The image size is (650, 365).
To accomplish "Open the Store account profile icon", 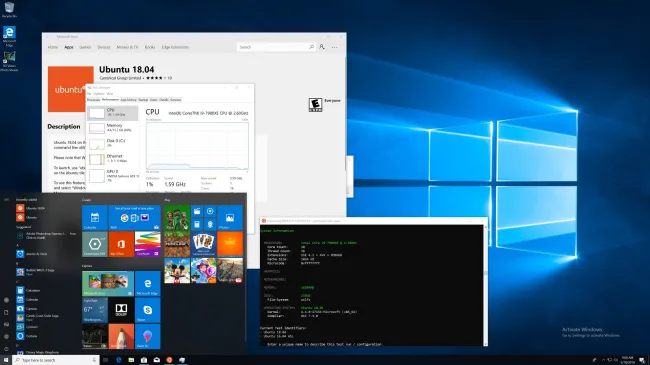I will [x=322, y=47].
